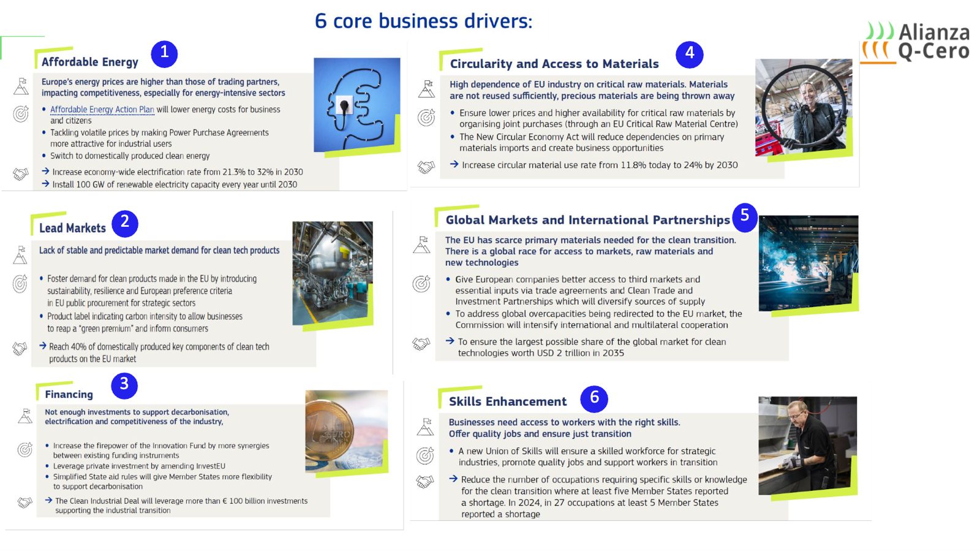Image resolution: width=980 pixels, height=551 pixels.
Task: Click the mountain flag icon in Skills Enhancement section
Action: (425, 427)
